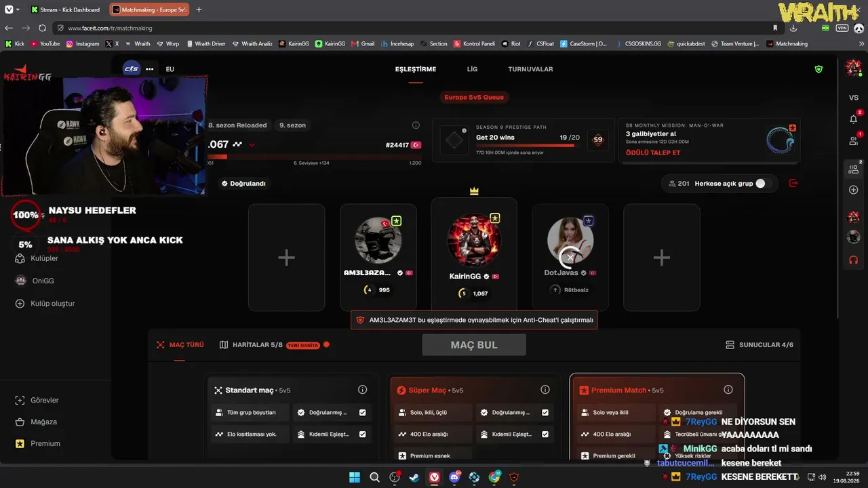Click the MAÇ BUL button

[x=474, y=344]
